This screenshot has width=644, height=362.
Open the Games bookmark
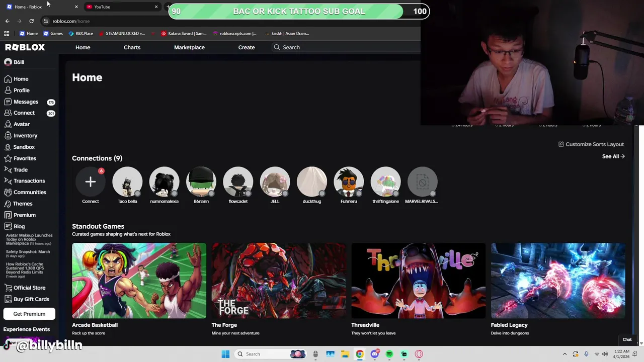click(x=53, y=34)
